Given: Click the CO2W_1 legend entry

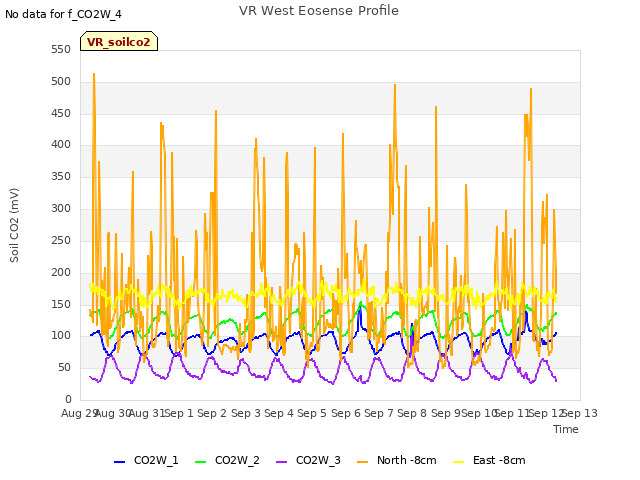Looking at the screenshot, I should pos(146,460).
